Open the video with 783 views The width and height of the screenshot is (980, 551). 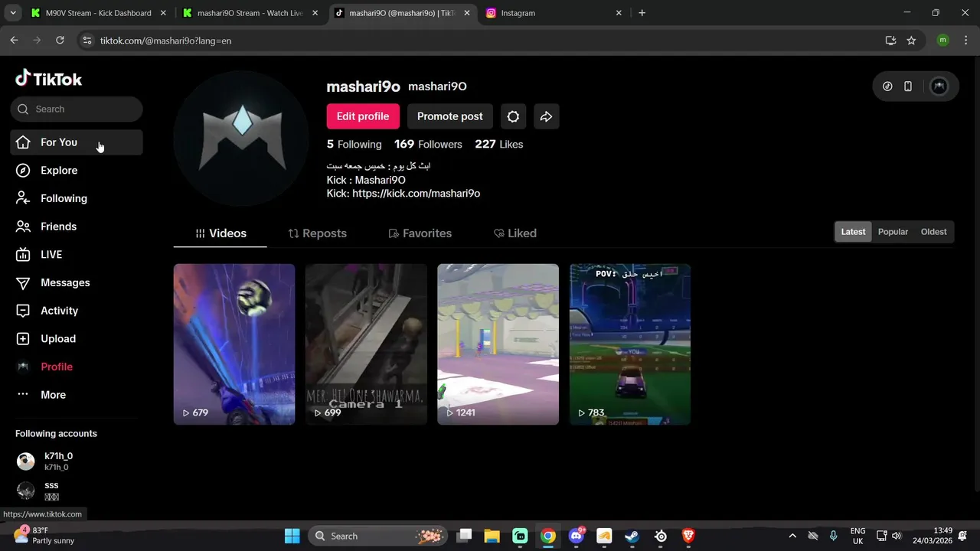tap(630, 344)
